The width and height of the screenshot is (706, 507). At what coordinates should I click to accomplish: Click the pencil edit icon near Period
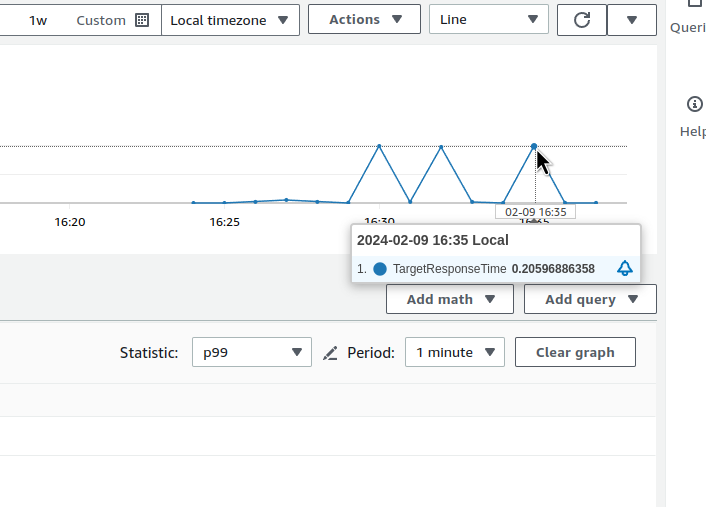point(331,353)
